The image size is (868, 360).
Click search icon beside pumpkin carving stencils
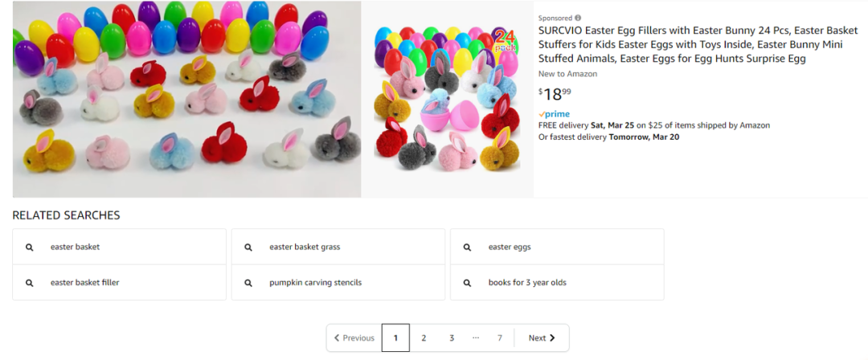click(248, 283)
